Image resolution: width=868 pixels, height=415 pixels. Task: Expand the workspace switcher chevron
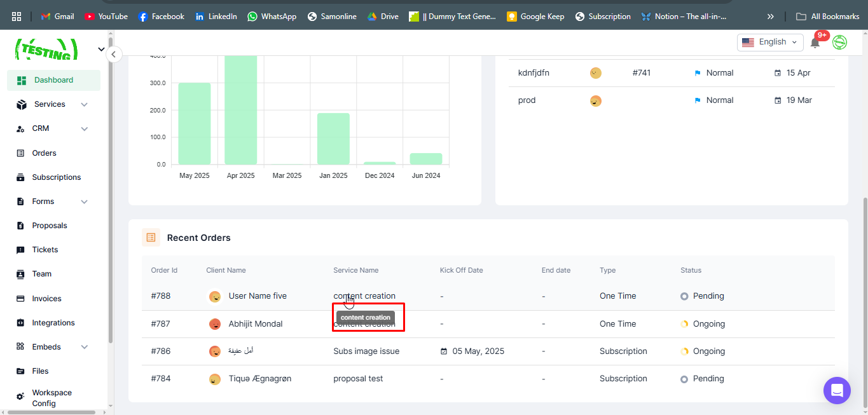[101, 49]
